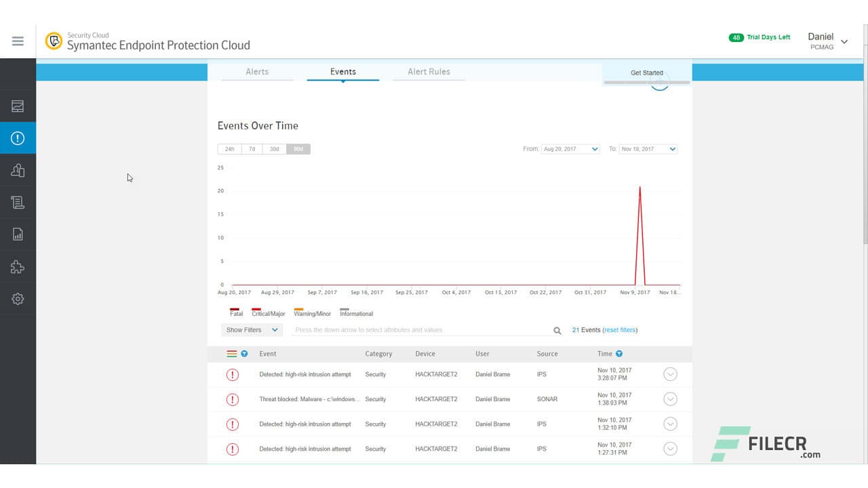Open the Policies sidebar icon

pos(18,202)
